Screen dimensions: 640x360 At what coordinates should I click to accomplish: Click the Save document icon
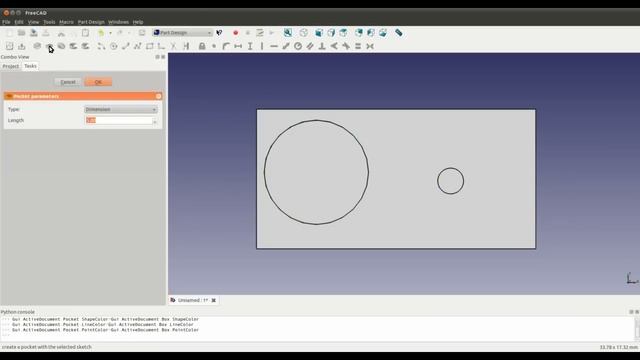[33, 33]
